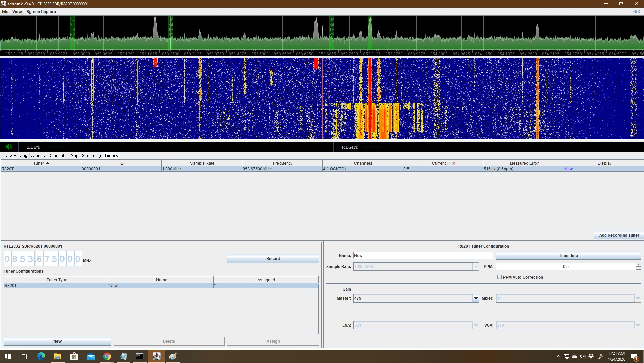Open the Sample Rate dropdown

[x=476, y=266]
